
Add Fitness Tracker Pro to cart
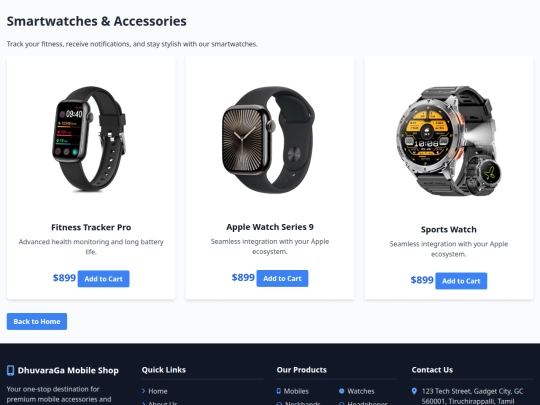click(104, 279)
